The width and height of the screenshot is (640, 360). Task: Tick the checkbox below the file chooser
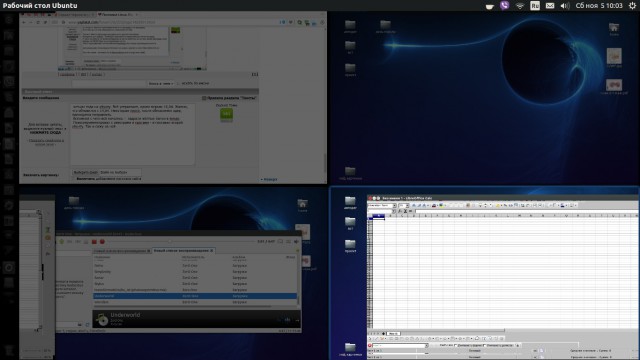pos(73,178)
